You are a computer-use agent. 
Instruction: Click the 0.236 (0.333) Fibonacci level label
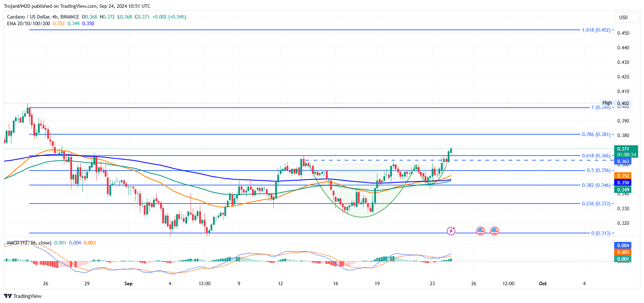(596, 204)
